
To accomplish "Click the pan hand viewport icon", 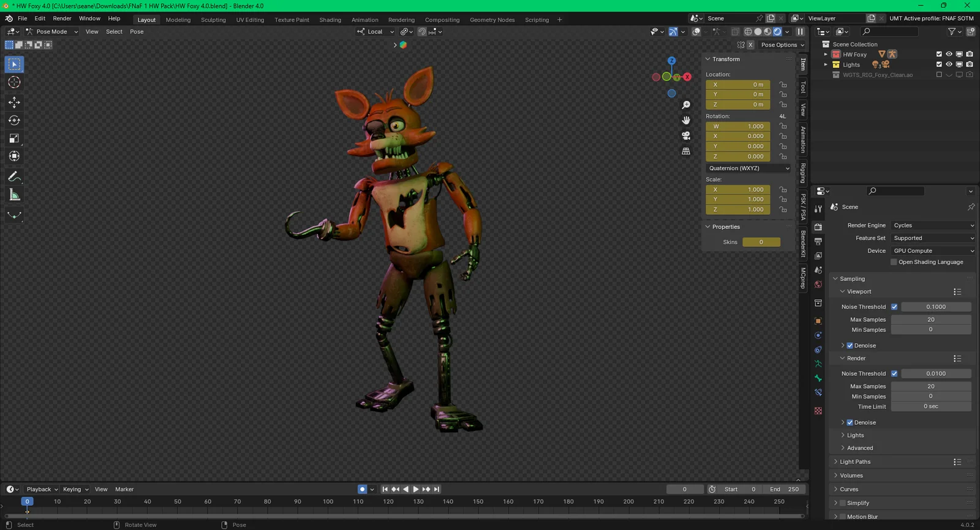I will 686,121.
